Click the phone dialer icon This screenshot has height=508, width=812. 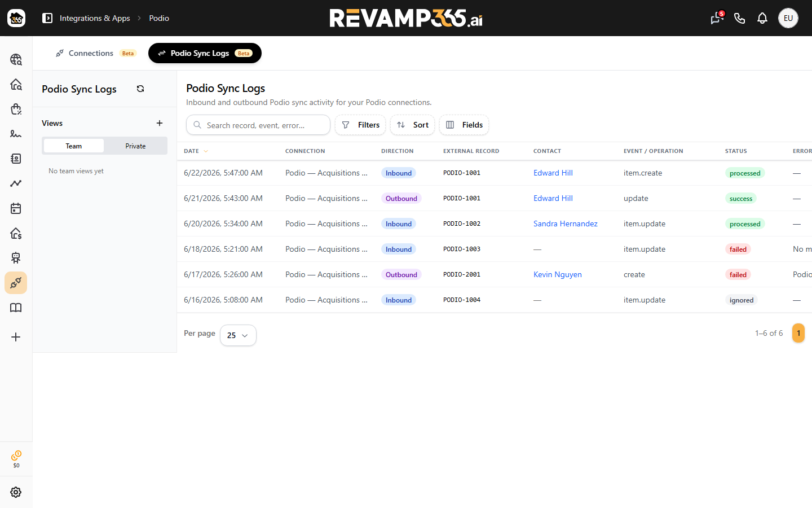[740, 18]
